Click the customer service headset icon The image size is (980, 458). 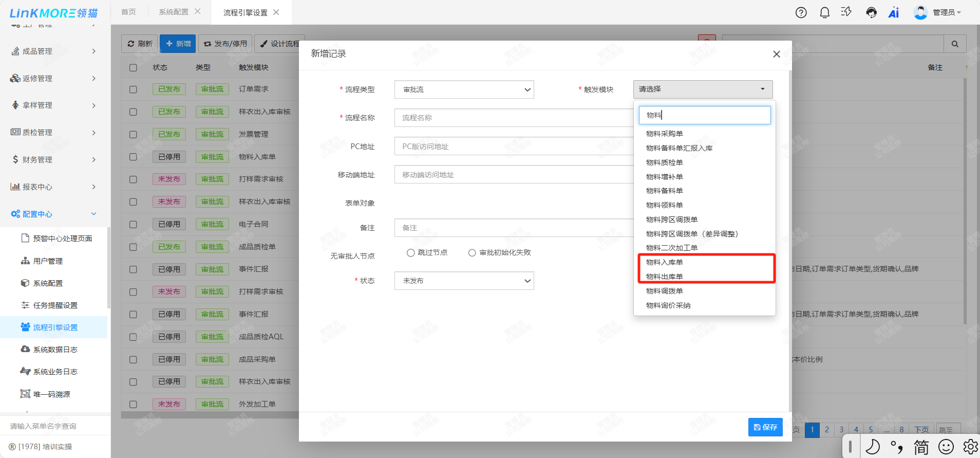coord(871,13)
